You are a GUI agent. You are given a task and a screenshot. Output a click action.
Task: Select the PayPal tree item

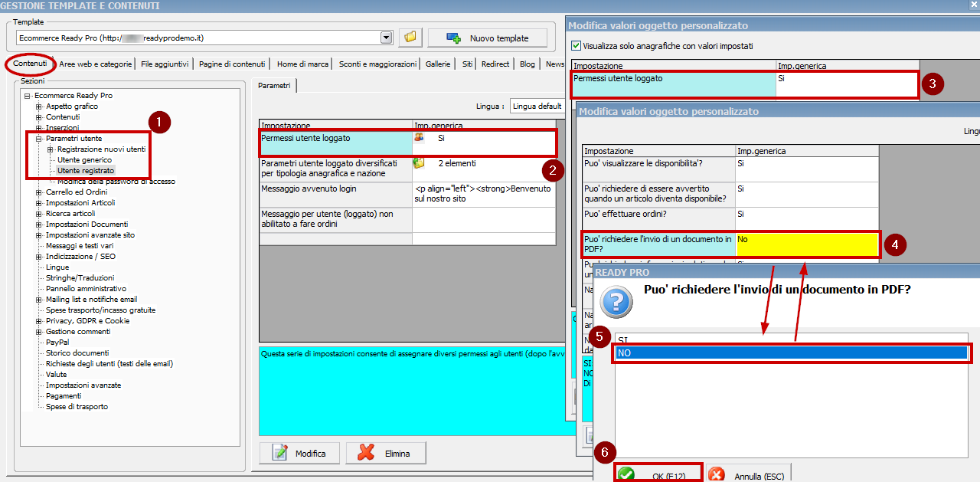(57, 343)
